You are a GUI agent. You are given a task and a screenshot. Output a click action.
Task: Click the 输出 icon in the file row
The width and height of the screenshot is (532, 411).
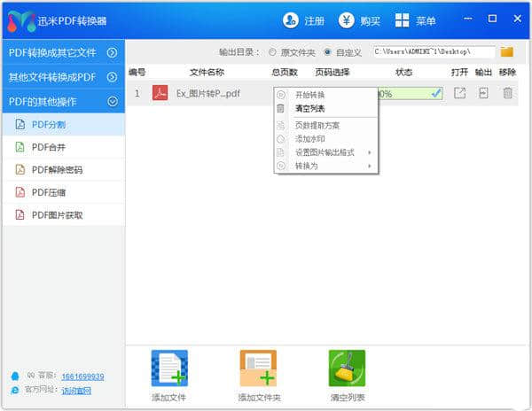point(483,93)
